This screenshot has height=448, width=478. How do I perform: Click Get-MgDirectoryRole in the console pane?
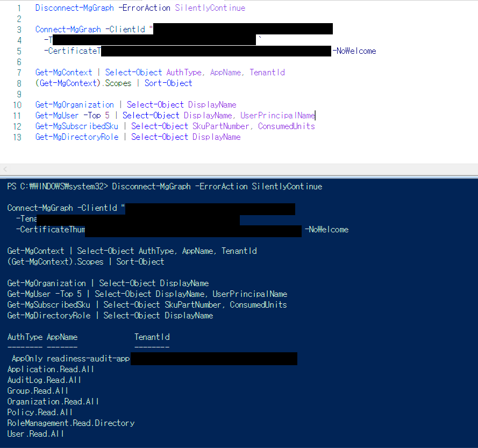coord(49,315)
